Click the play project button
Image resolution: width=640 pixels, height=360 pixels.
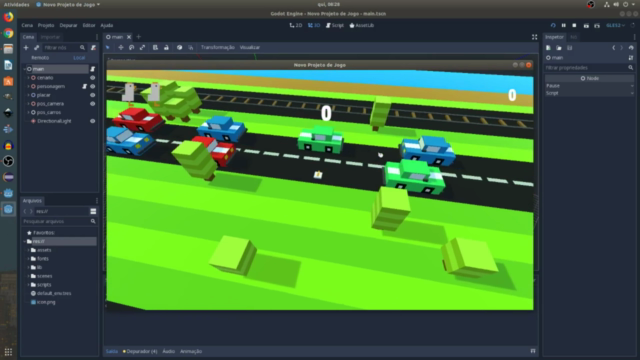[553, 25]
